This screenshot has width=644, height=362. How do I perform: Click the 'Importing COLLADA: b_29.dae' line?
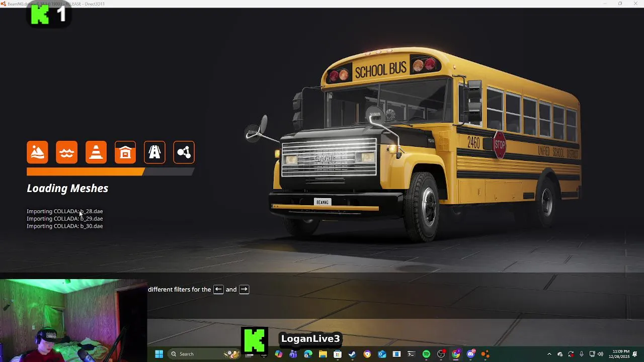click(x=65, y=219)
